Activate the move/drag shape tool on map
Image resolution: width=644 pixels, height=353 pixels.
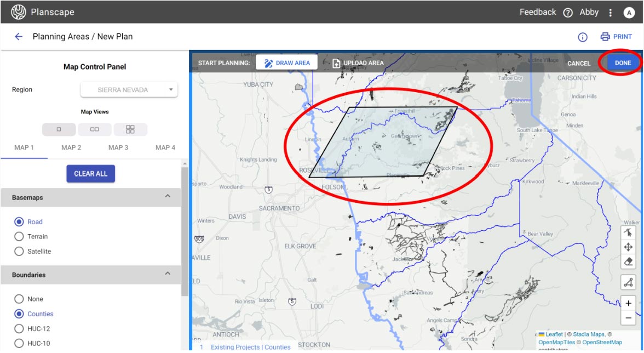coord(628,247)
